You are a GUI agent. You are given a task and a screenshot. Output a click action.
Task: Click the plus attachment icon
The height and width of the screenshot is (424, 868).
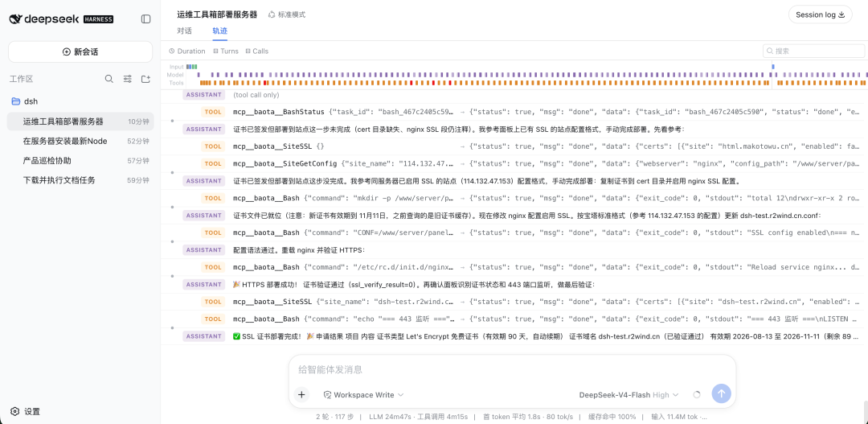pos(301,394)
